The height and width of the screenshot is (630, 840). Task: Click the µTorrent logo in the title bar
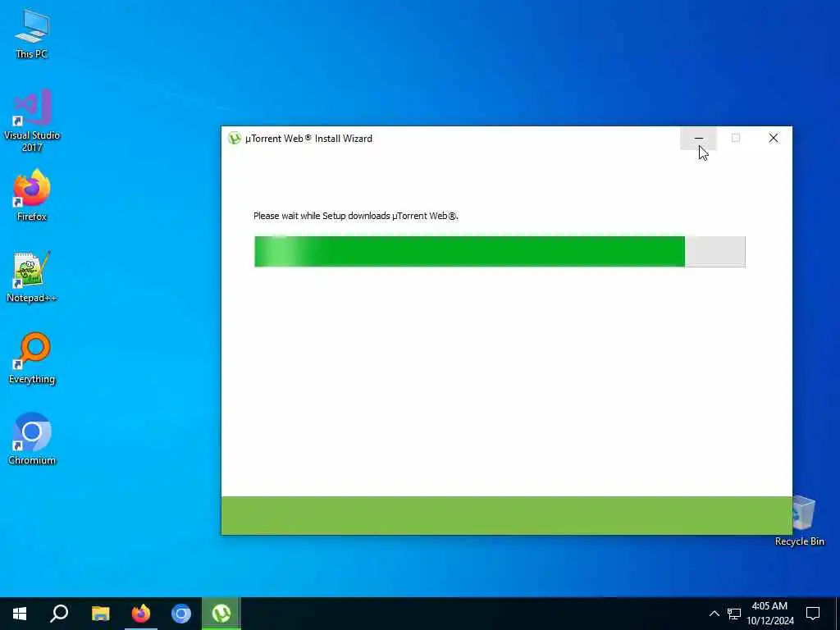click(x=234, y=138)
